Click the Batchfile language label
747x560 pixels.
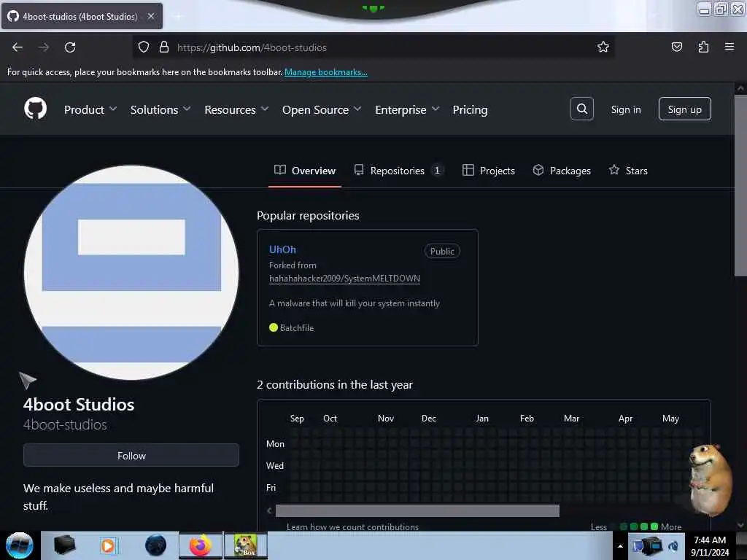point(296,327)
